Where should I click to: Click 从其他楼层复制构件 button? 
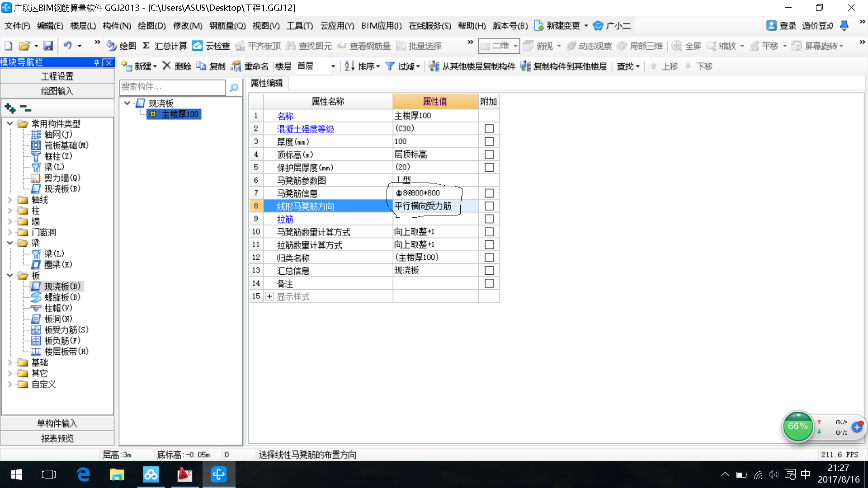(472, 66)
